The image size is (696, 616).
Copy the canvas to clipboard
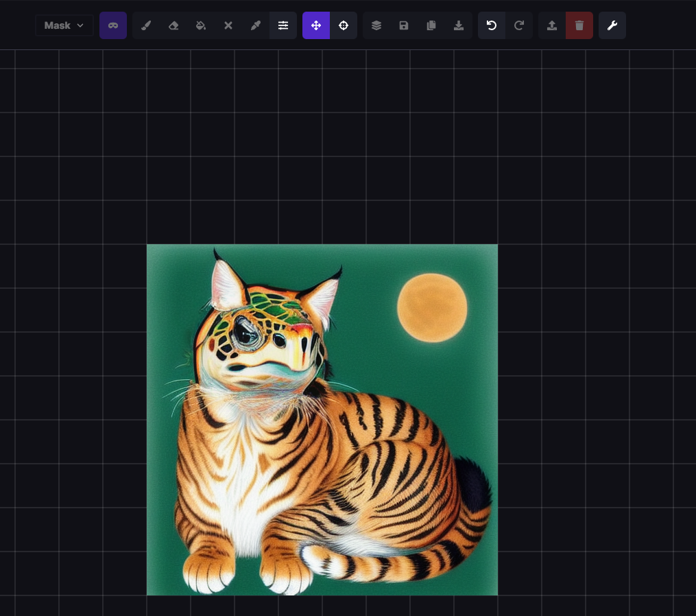coord(431,25)
